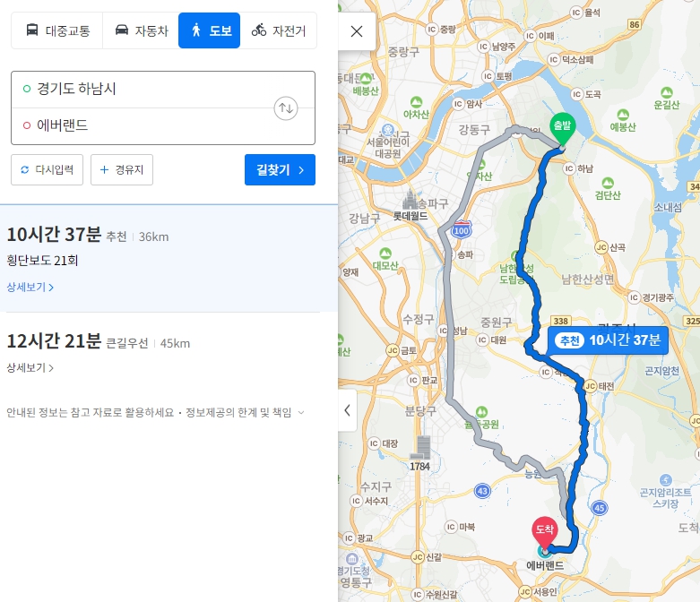Click the green 출발 start marker
Viewport: 700px width, 602px height.
click(x=562, y=129)
